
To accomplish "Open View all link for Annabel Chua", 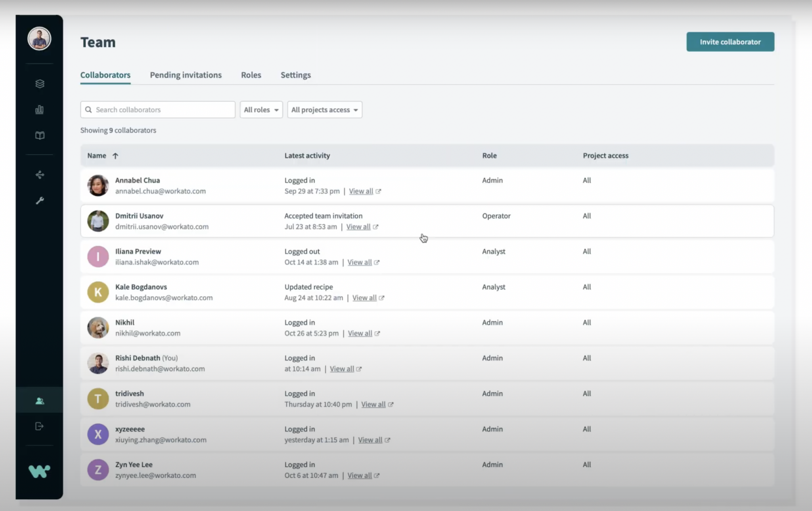I will coord(361,191).
